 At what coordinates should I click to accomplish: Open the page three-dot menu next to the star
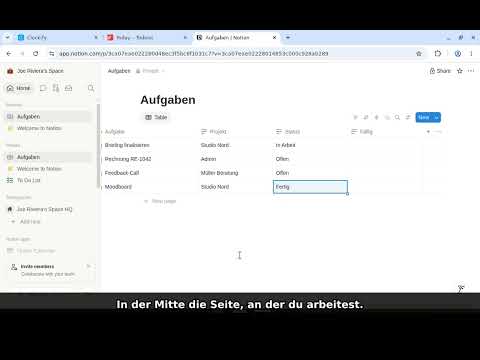click(x=471, y=71)
